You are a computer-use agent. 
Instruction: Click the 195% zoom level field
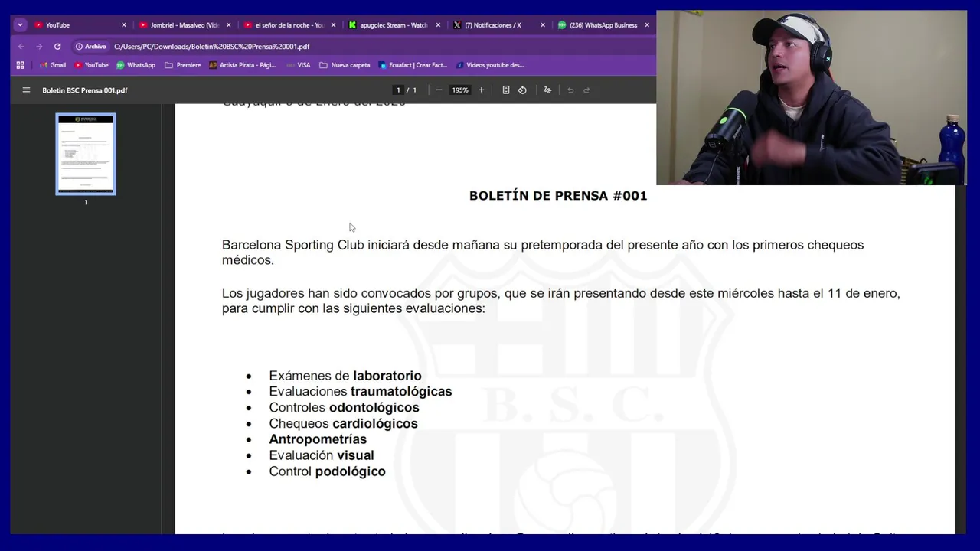(x=460, y=90)
